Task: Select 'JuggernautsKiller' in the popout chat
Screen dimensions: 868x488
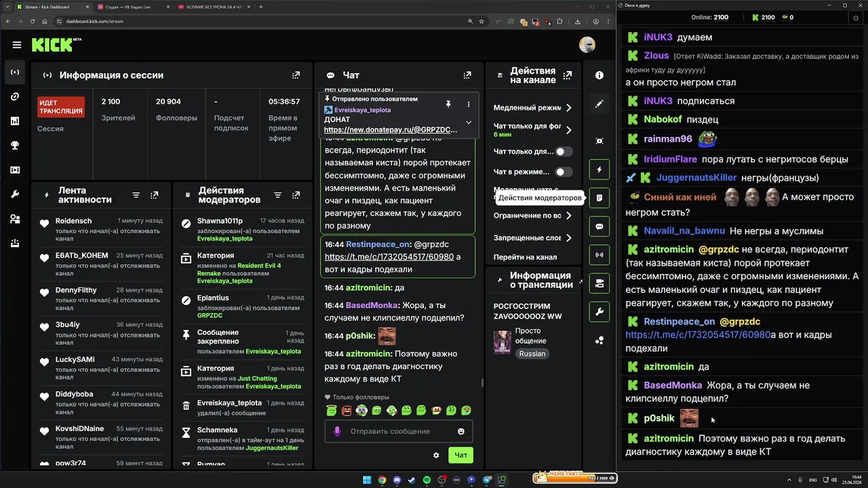Action: [697, 178]
